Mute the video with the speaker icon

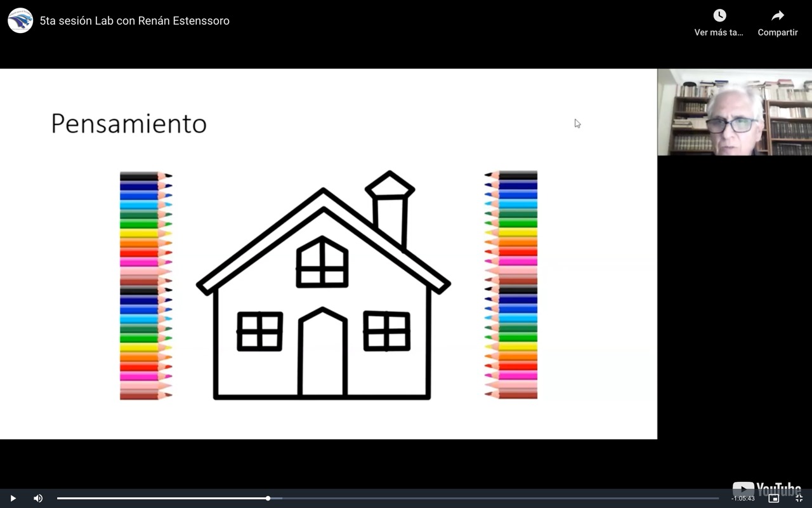coord(38,498)
